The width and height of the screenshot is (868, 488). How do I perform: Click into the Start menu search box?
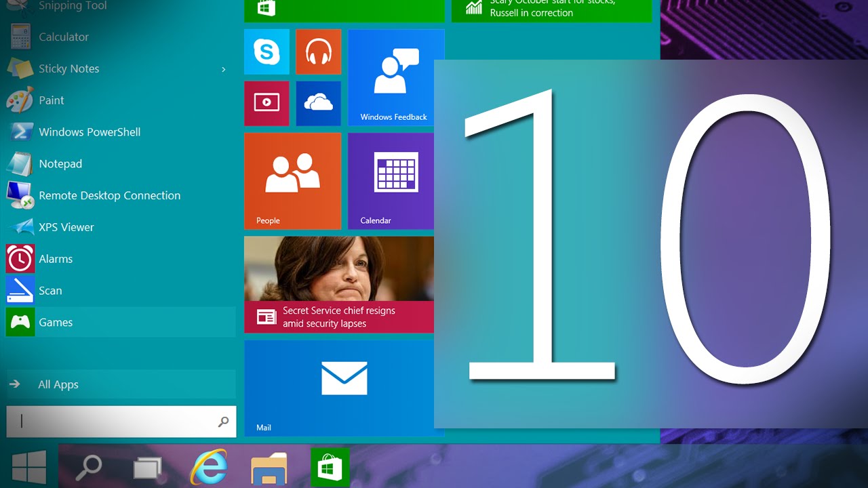tap(115, 422)
